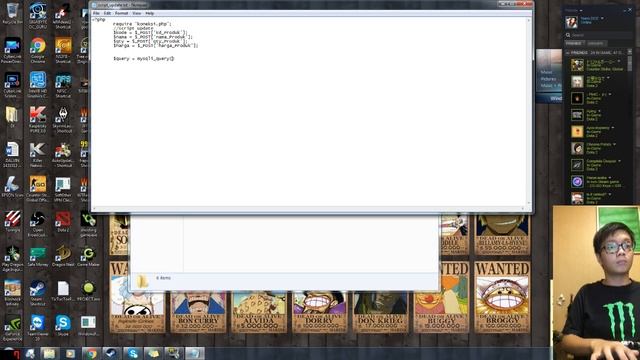Screen dimensions: 640x360
Task: Select the PROJECT.exe desktop icon
Action: point(88,291)
